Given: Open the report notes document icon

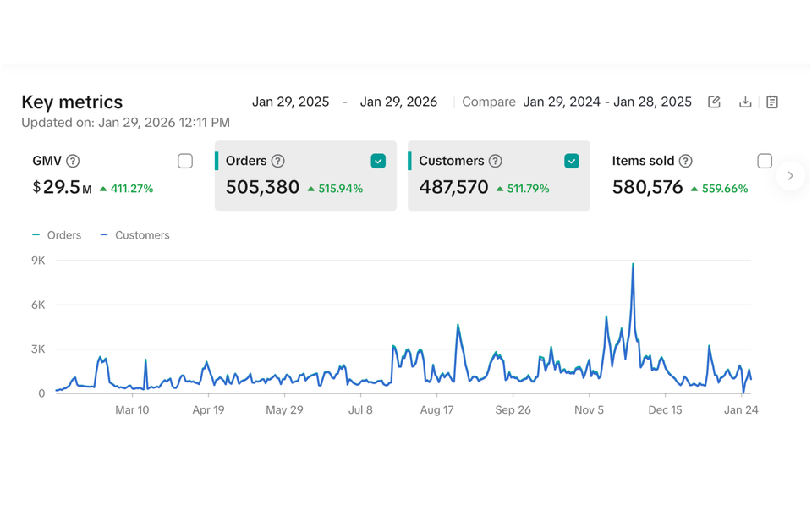Looking at the screenshot, I should [772, 102].
